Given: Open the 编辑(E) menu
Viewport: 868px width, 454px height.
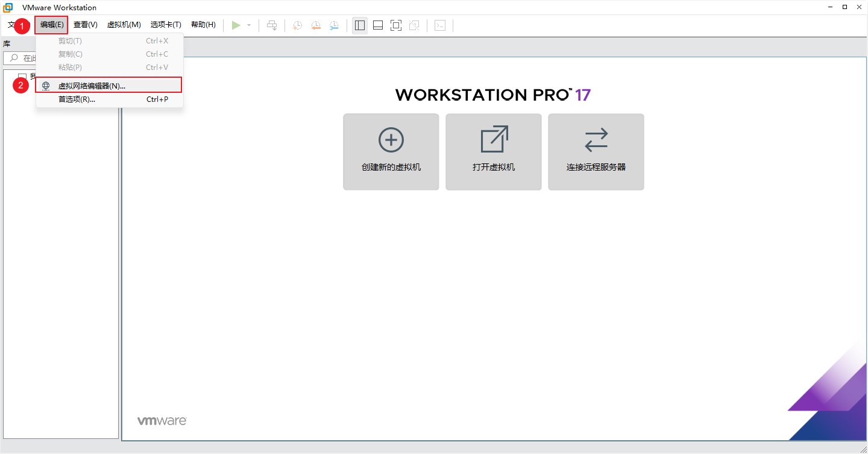Looking at the screenshot, I should pyautogui.click(x=52, y=25).
